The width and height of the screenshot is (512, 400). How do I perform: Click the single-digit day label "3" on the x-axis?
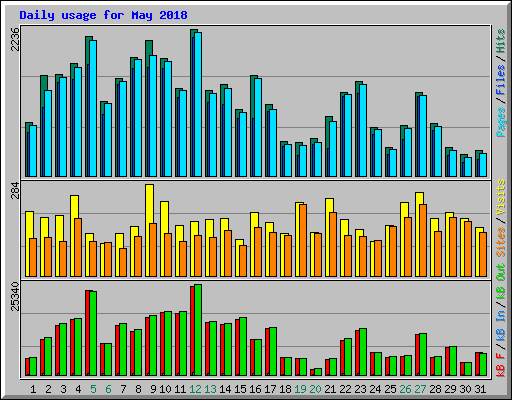(x=63, y=389)
